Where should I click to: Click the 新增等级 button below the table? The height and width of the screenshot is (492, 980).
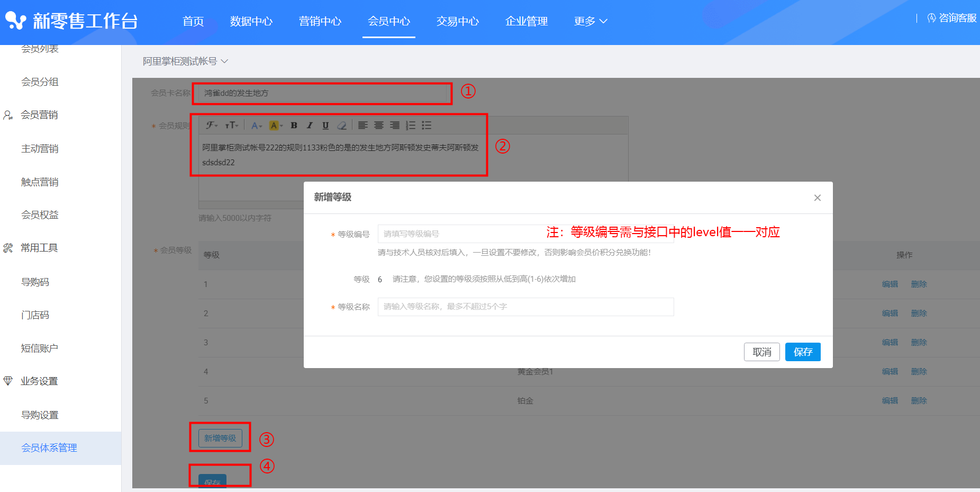(220, 438)
